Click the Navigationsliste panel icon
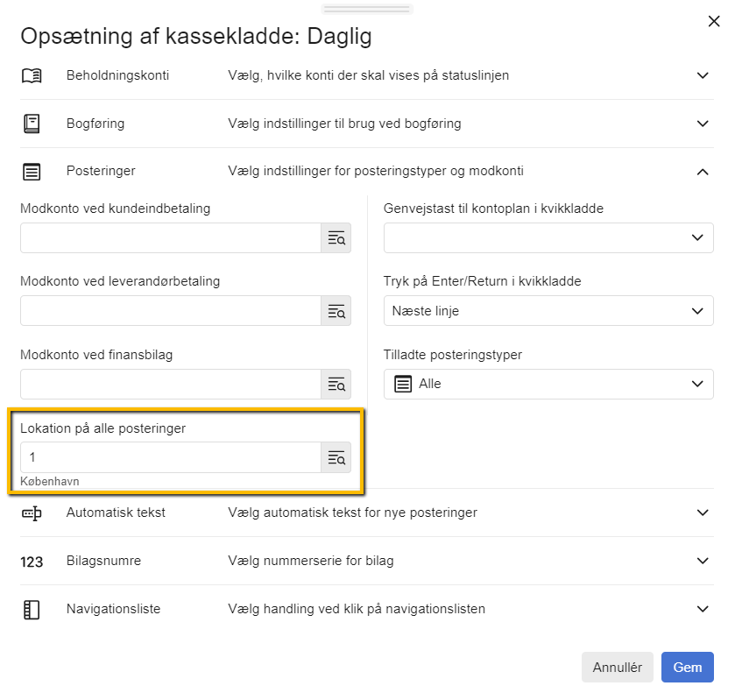735x700 pixels. pos(32,610)
